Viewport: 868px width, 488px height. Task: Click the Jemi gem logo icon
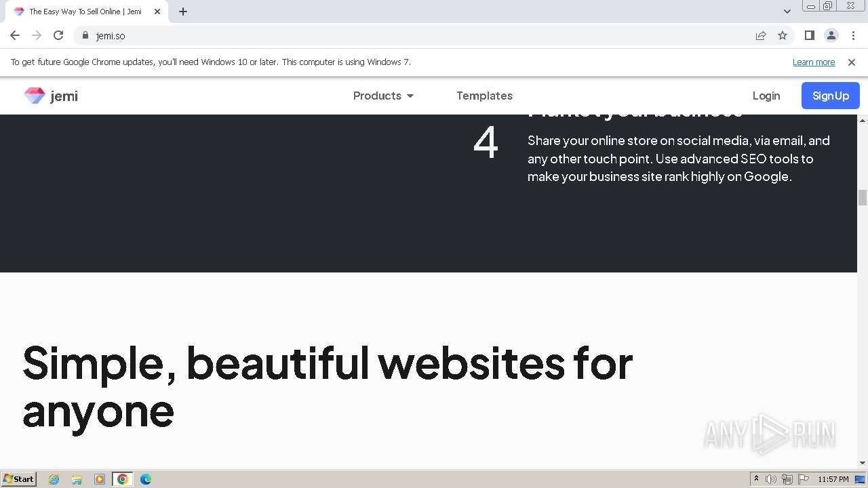(35, 96)
